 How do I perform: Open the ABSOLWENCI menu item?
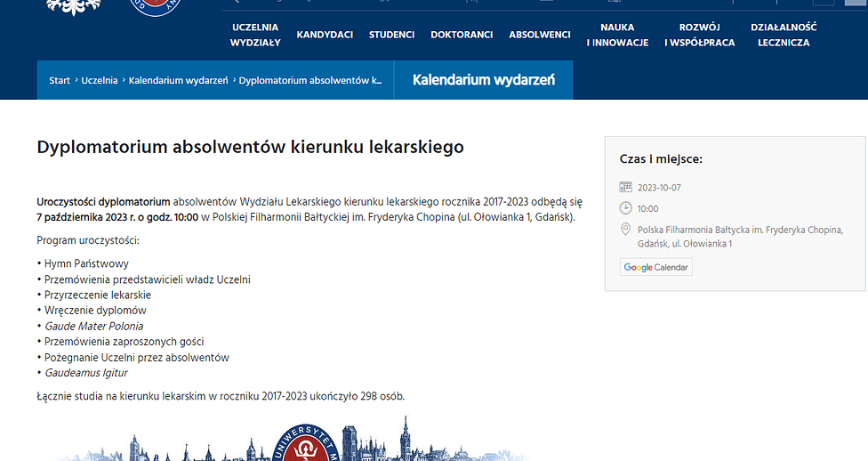[540, 35]
